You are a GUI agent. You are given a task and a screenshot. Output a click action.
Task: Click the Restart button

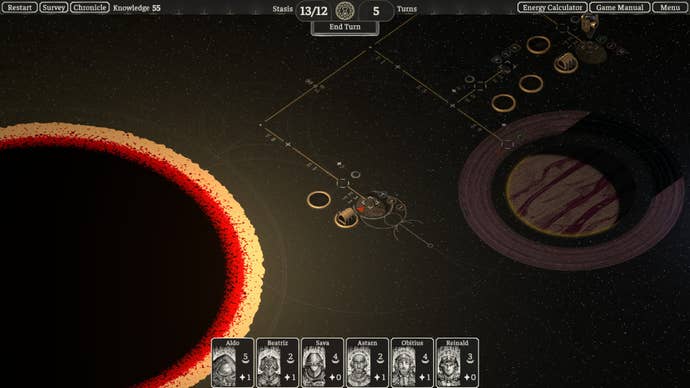point(19,7)
